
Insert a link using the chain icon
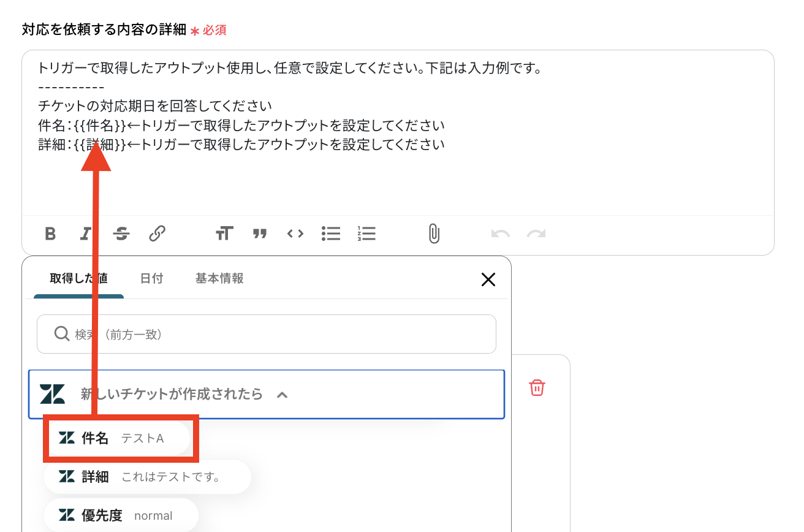157,234
